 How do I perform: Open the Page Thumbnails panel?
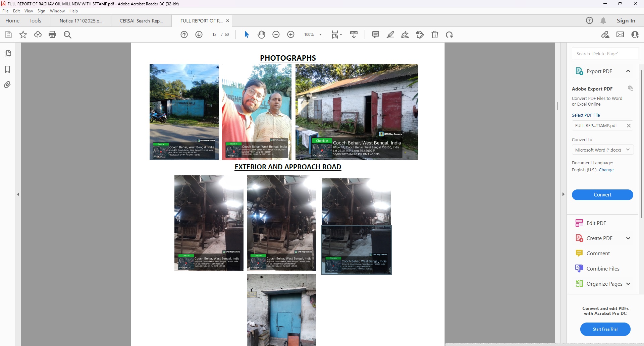click(7, 54)
